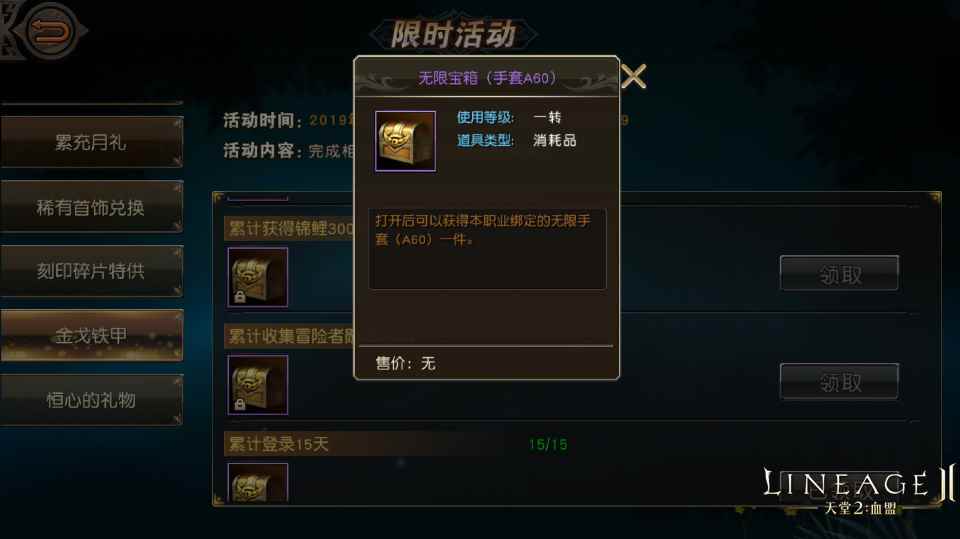This screenshot has height=539, width=960.
Task: Open the 累充月礼 activity tab
Action: click(91, 142)
